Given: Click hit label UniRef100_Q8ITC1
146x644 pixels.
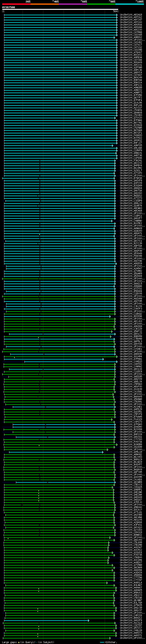Looking at the screenshot, I should point(131,241).
